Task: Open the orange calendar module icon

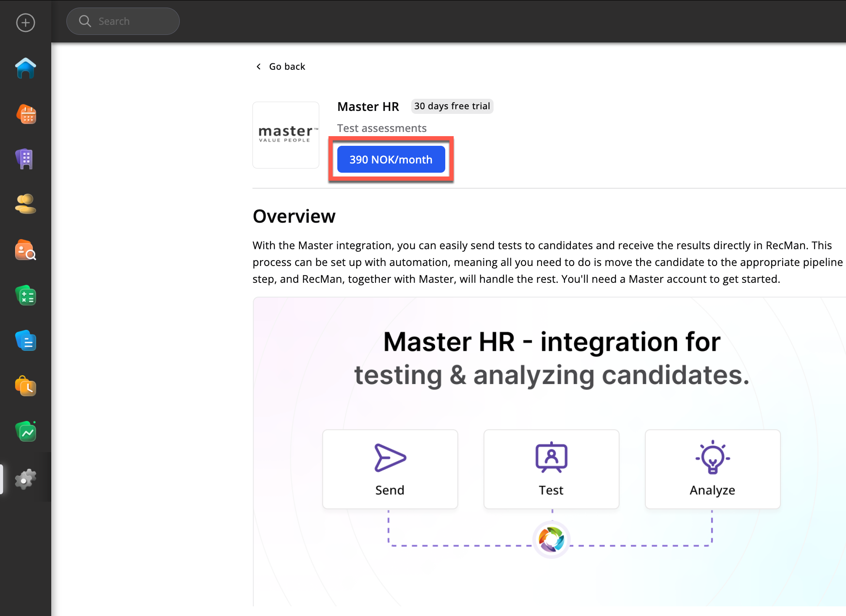Action: coord(26,114)
